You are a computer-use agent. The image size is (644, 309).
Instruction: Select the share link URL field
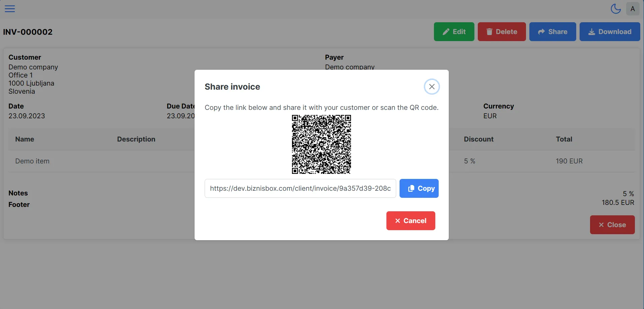click(300, 188)
